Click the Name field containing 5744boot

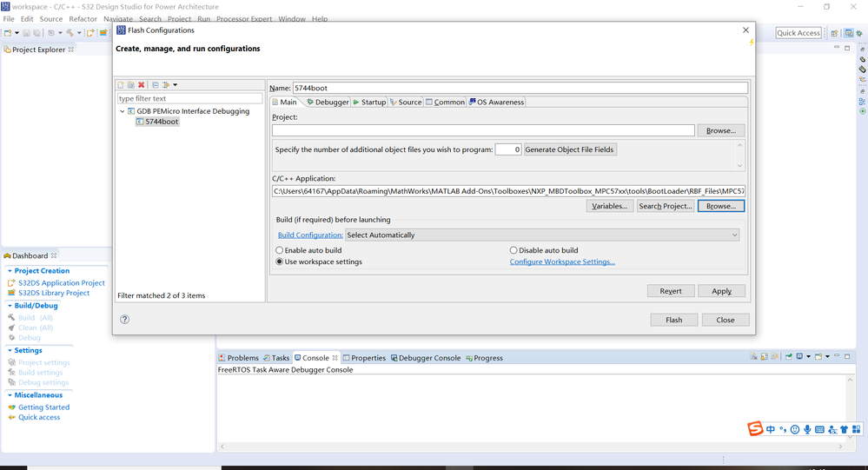(x=520, y=88)
